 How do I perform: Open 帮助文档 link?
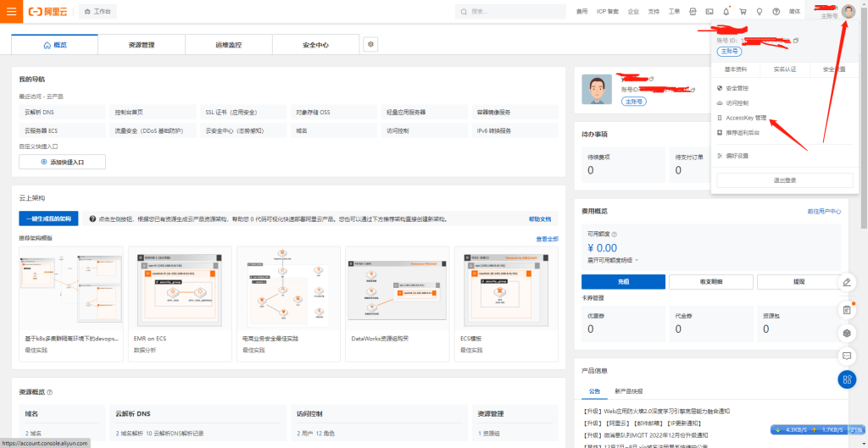point(540,219)
